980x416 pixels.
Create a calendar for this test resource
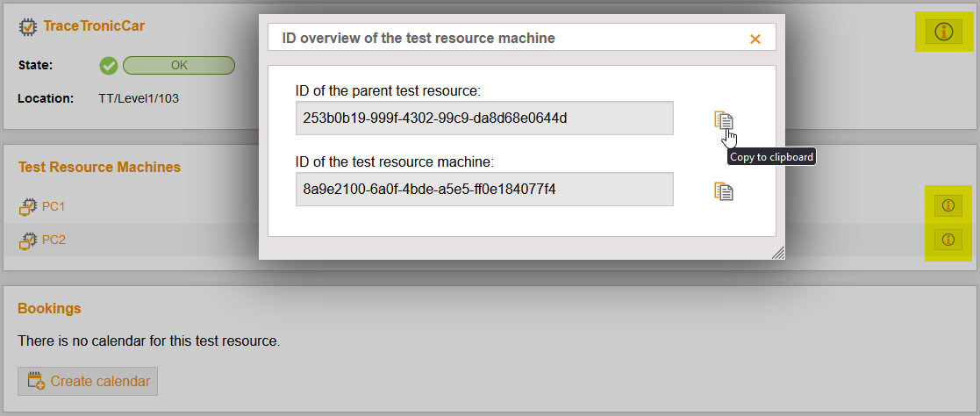click(x=88, y=381)
